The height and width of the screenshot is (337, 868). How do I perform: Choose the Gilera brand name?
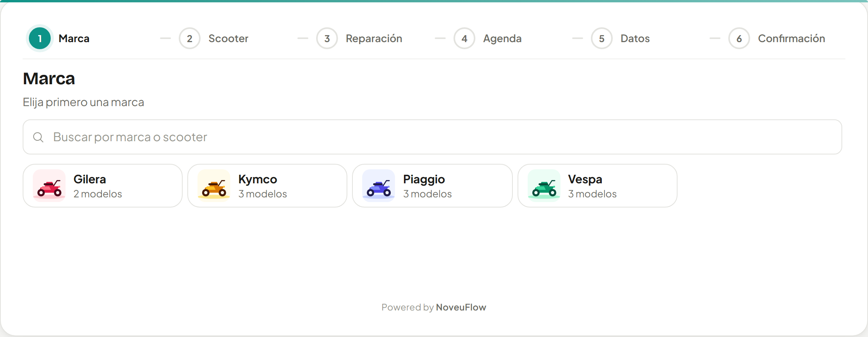(x=90, y=179)
